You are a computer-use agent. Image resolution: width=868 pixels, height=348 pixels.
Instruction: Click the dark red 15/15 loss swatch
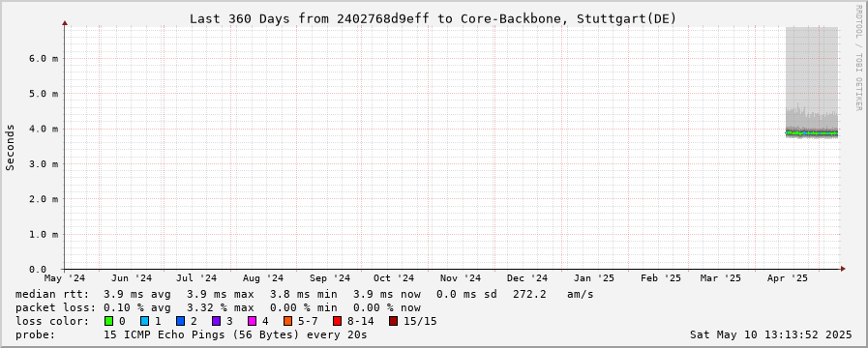coord(393,321)
